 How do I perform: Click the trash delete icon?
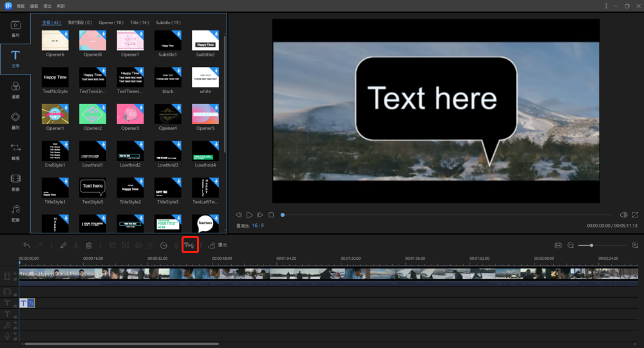coord(89,246)
